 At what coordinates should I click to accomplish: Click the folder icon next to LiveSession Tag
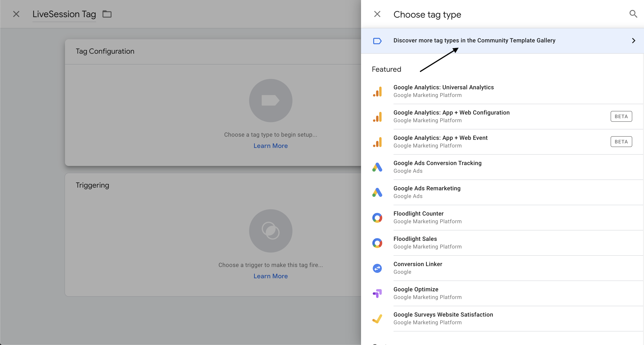(107, 14)
